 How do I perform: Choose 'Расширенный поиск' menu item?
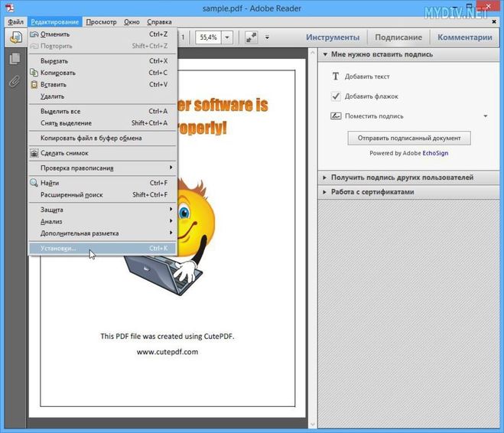click(x=102, y=195)
